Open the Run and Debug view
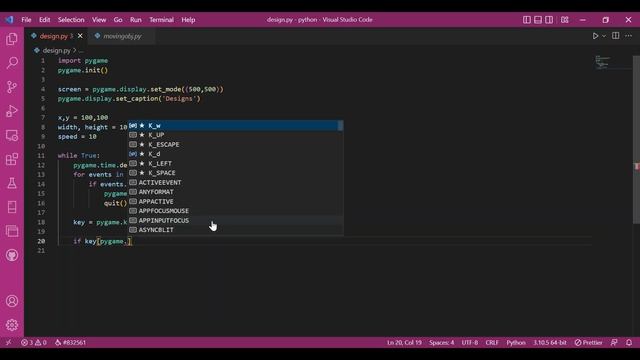The width and height of the screenshot is (640, 360). tap(12, 111)
